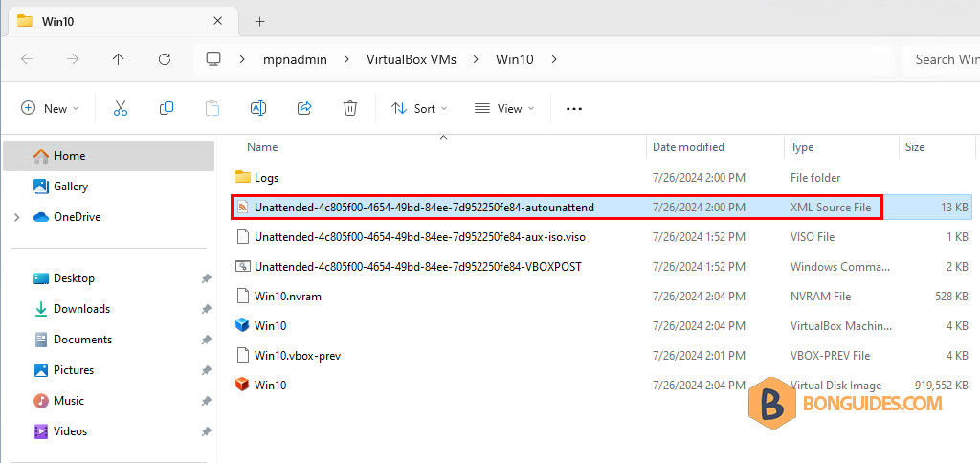
Task: Unpin Videos using its pin icon
Action: pyautogui.click(x=205, y=431)
